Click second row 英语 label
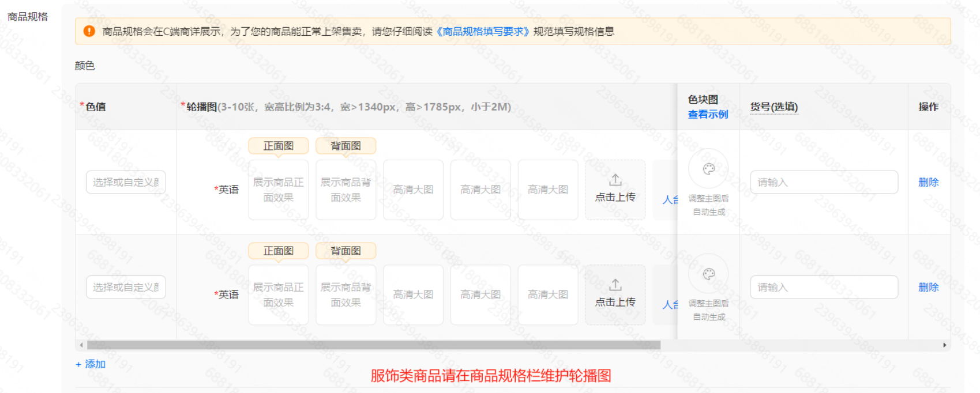 coord(228,294)
